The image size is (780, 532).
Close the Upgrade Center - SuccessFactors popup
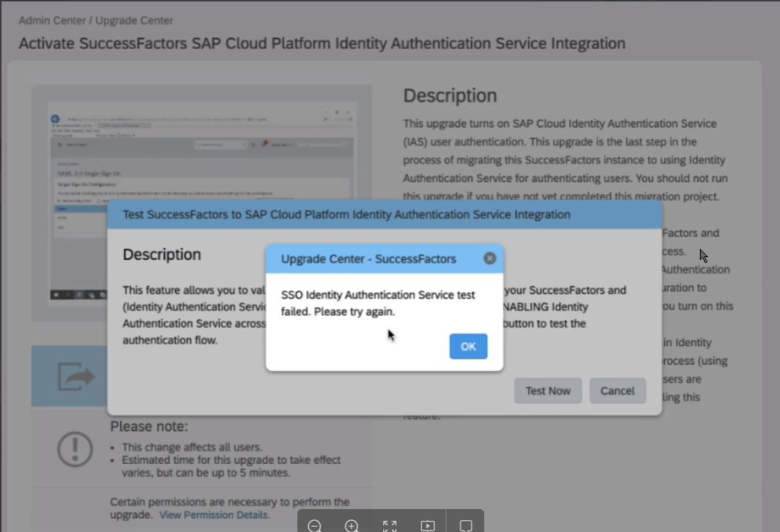pos(489,259)
